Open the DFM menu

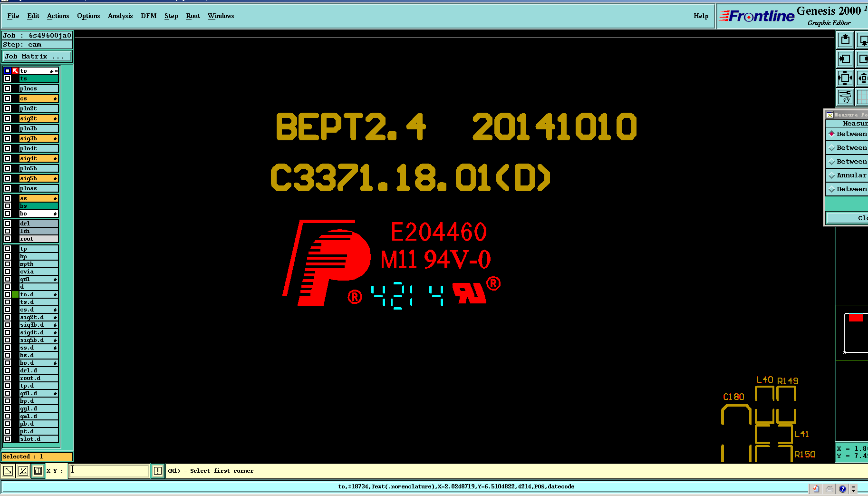click(149, 16)
